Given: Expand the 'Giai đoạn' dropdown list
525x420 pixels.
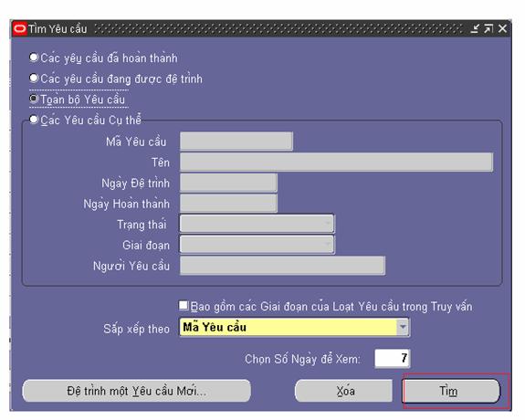Looking at the screenshot, I should pyautogui.click(x=328, y=245).
